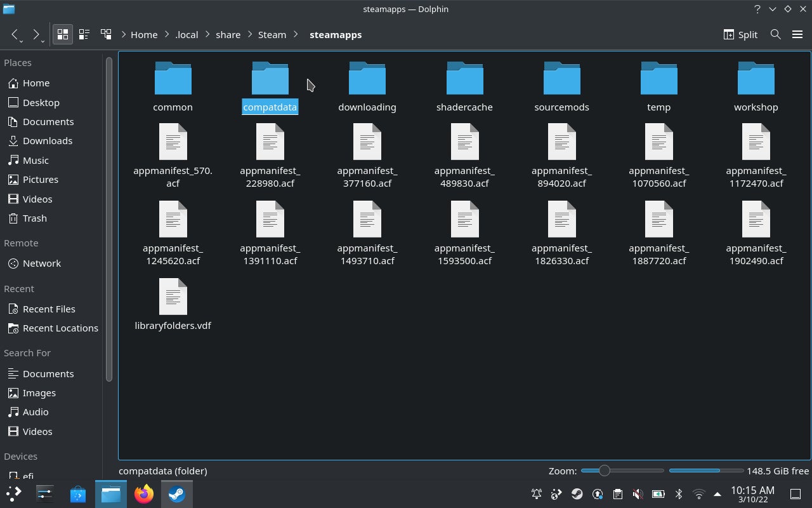Open Recent Locations from the sidebar
The width and height of the screenshot is (812, 508).
(x=60, y=328)
